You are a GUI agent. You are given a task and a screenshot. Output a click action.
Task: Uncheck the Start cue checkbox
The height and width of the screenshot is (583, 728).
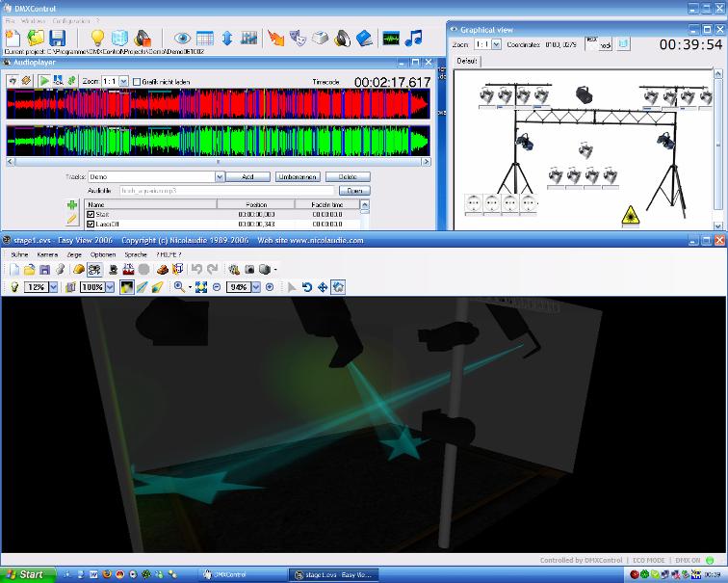(x=91, y=214)
